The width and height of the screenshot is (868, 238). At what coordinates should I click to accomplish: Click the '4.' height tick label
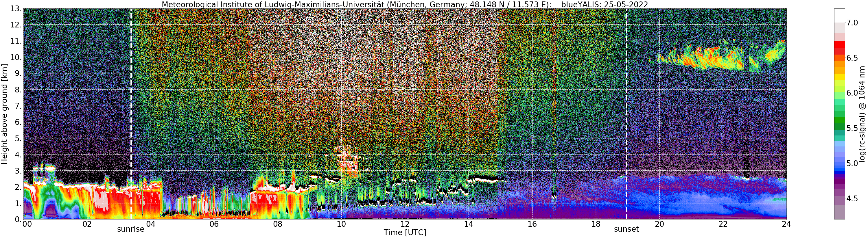pos(18,155)
